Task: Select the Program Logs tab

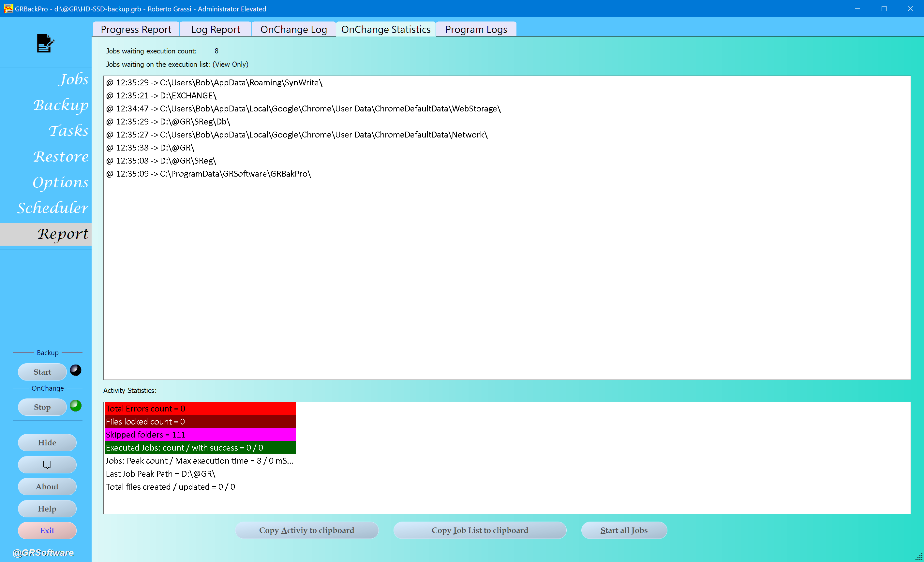Action: pyautogui.click(x=476, y=30)
